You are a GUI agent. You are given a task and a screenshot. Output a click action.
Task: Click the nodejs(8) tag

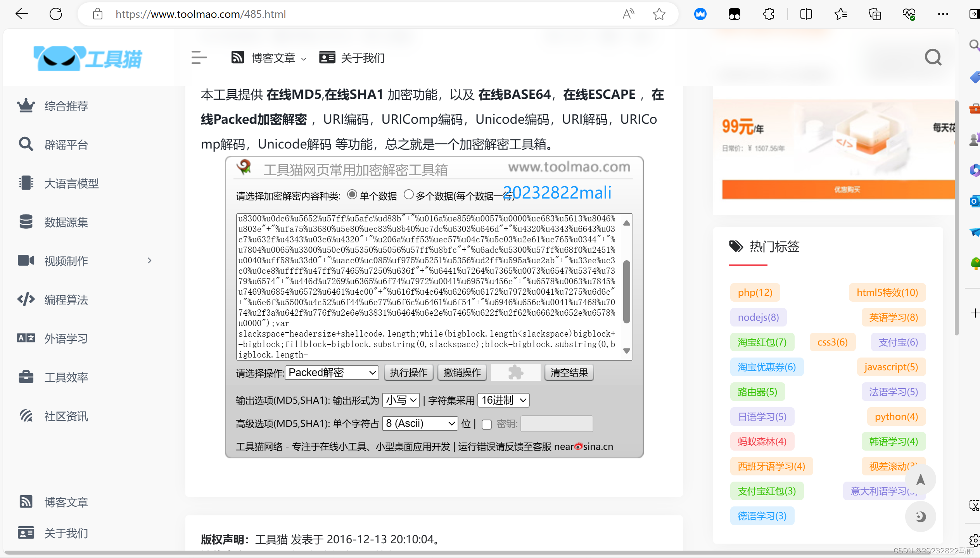click(x=758, y=317)
